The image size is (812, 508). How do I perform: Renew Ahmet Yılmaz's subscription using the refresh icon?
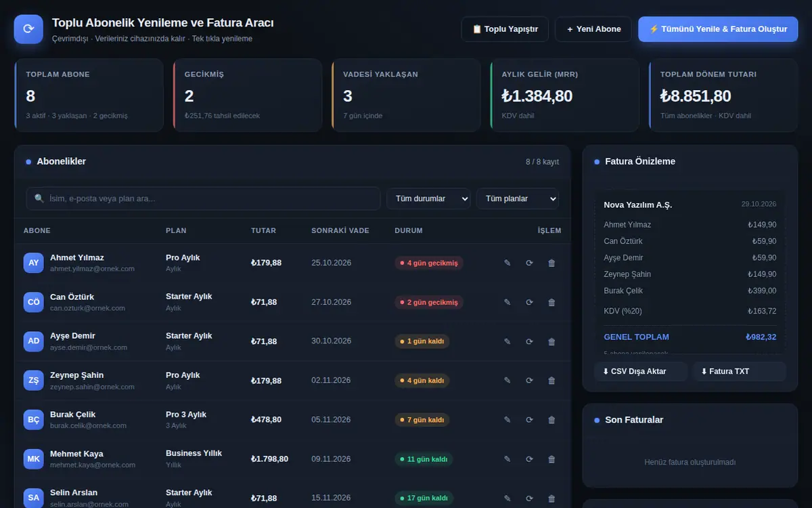click(x=529, y=263)
